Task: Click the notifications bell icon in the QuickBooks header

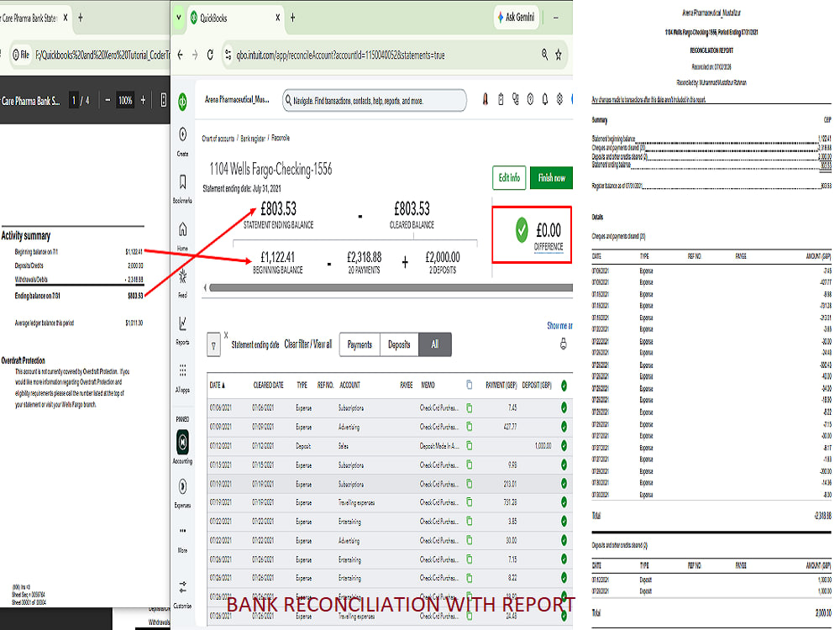Action: [x=545, y=100]
